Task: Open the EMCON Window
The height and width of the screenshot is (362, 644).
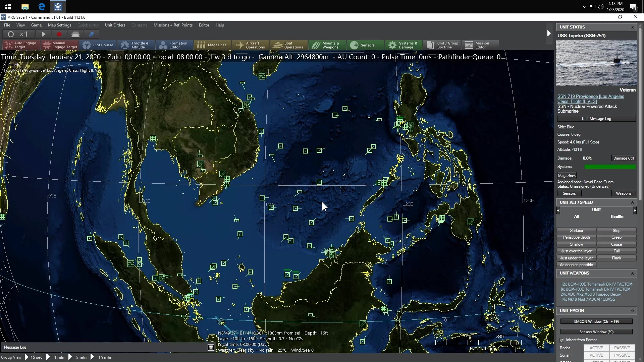Action: (x=596, y=321)
